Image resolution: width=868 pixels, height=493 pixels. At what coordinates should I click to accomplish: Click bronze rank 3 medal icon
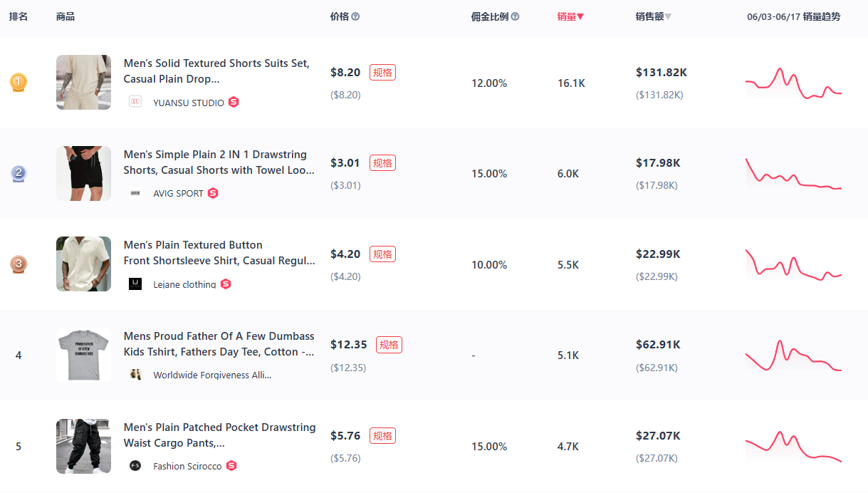tap(19, 264)
